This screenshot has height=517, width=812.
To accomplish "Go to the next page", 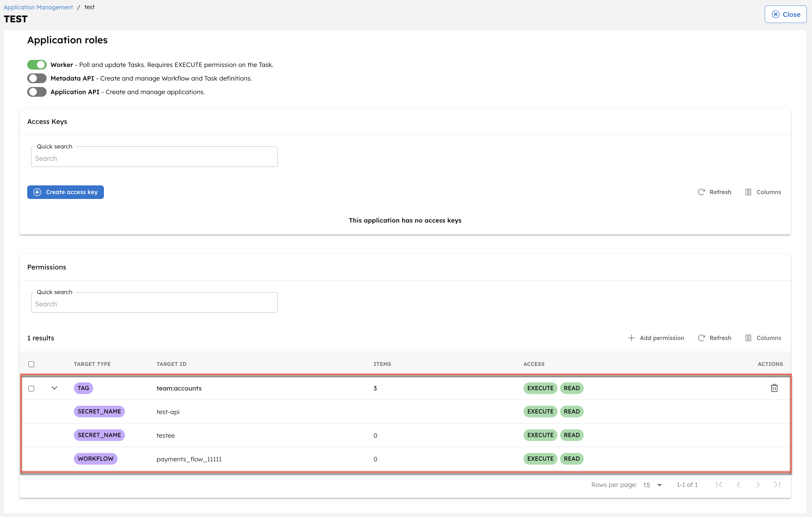I will coord(758,484).
